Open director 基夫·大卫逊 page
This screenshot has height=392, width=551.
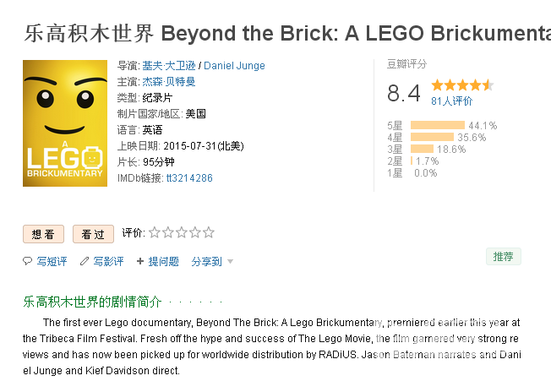[x=169, y=66]
